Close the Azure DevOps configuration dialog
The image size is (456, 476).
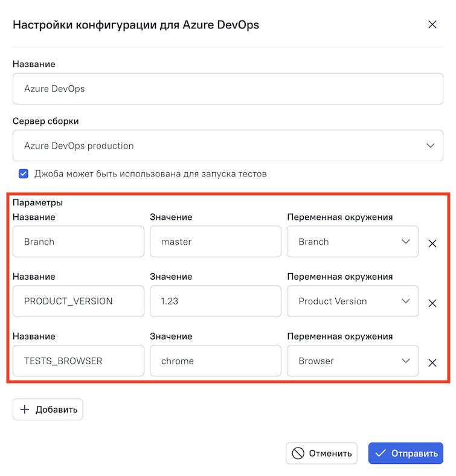click(x=432, y=25)
